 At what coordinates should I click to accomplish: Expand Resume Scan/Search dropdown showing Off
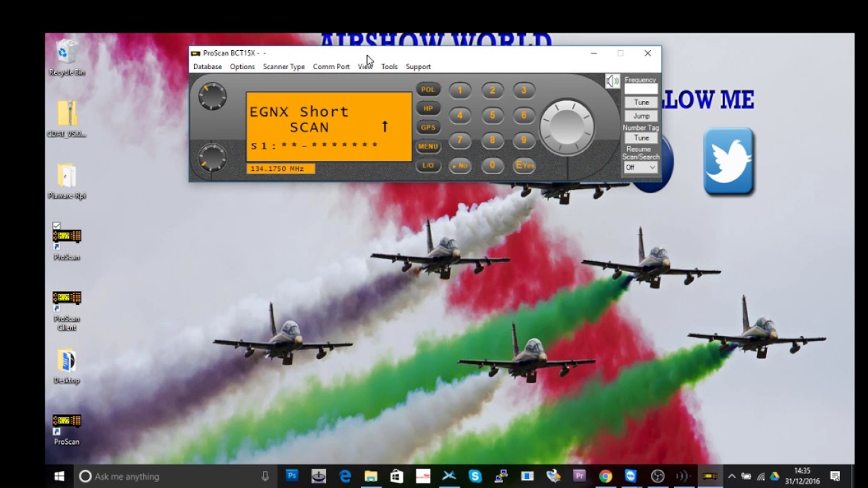pyautogui.click(x=641, y=167)
